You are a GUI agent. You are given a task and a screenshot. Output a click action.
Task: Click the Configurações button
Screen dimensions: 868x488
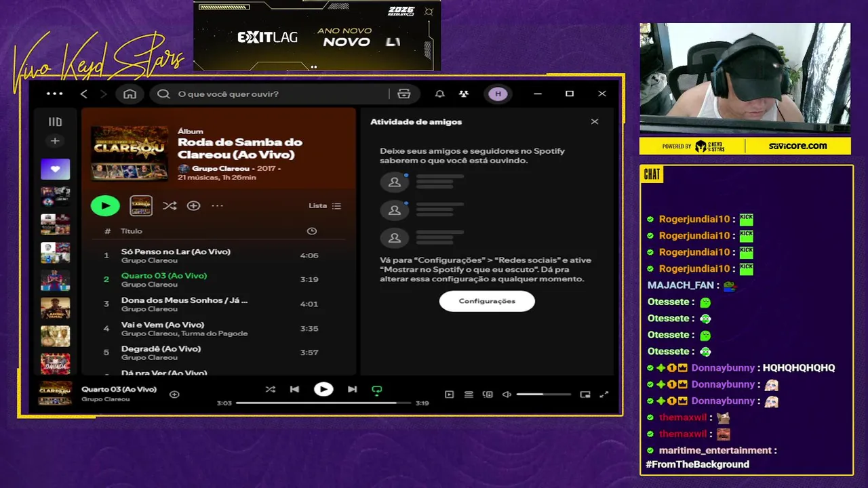click(x=487, y=301)
